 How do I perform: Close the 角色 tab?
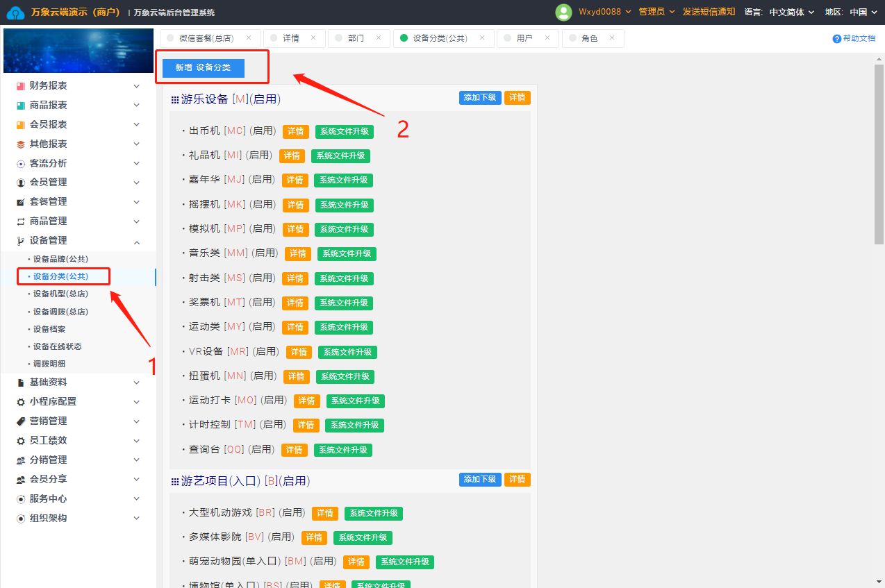612,38
